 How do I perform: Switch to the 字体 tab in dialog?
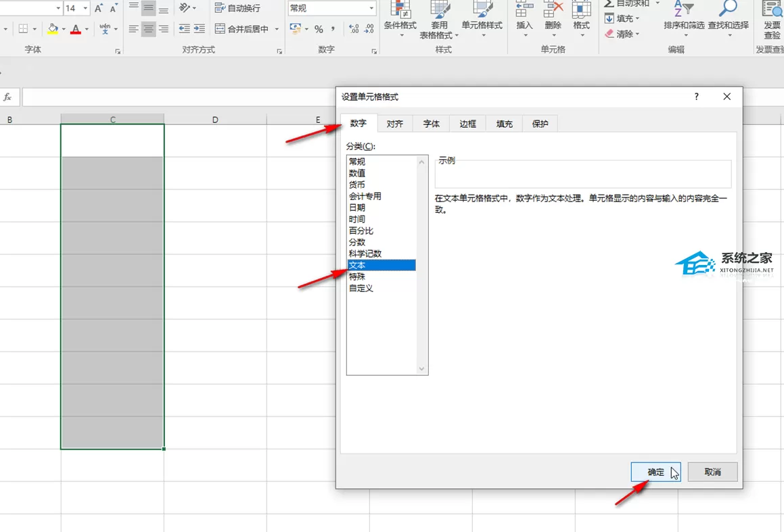pyautogui.click(x=431, y=124)
